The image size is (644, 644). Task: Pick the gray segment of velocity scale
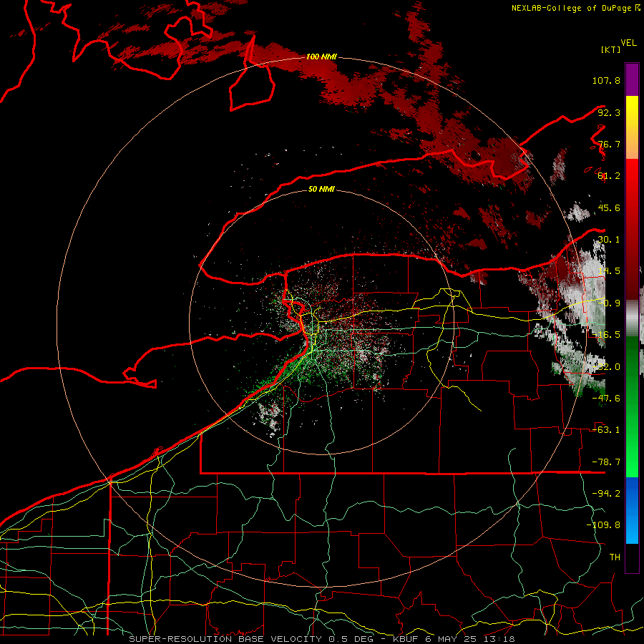(x=632, y=318)
